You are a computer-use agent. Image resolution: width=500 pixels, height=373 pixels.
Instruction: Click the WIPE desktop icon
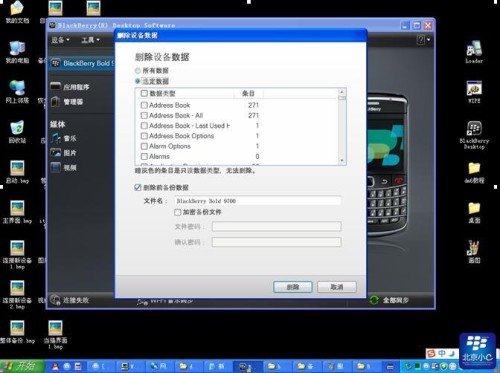coord(474,89)
